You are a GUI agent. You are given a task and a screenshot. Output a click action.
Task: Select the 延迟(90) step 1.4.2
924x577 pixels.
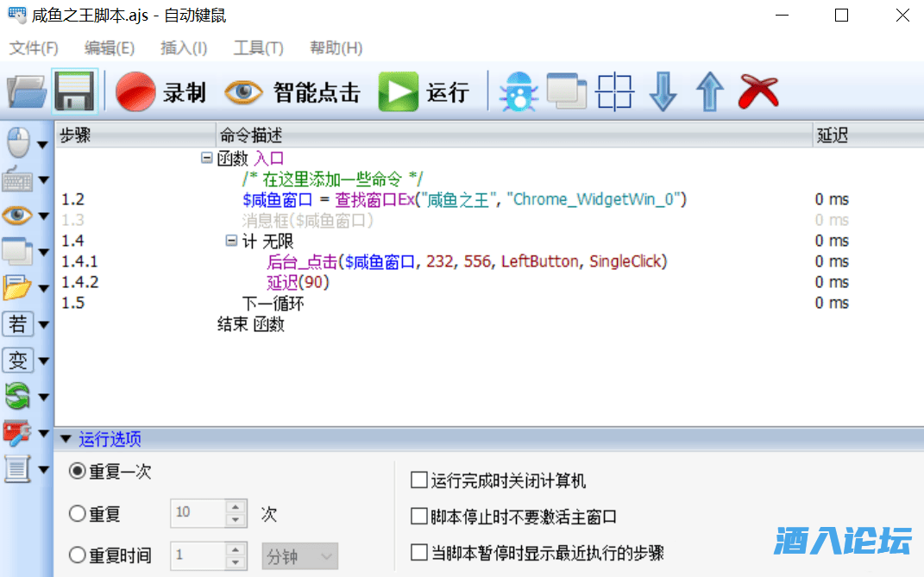[298, 282]
